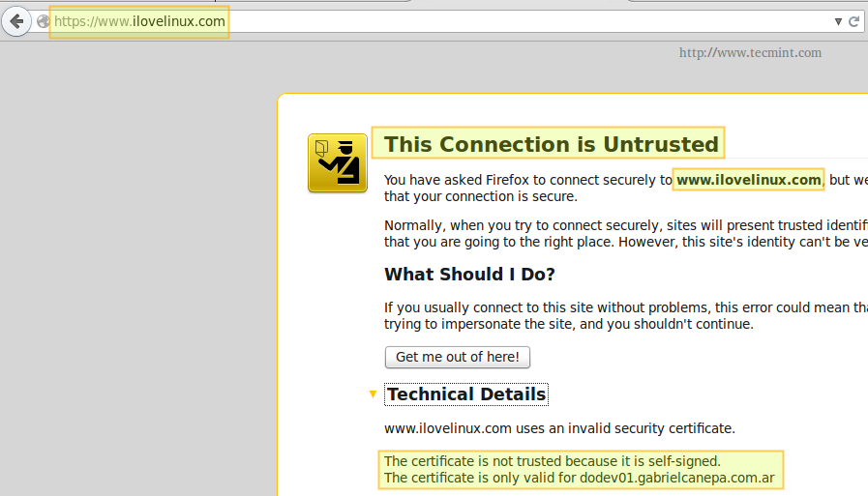Click 'that your connection is secure.' text
This screenshot has height=496, width=868.
click(x=481, y=196)
